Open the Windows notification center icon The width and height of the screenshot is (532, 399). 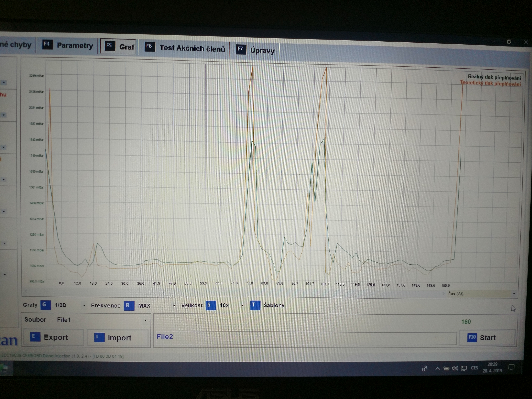pos(511,368)
